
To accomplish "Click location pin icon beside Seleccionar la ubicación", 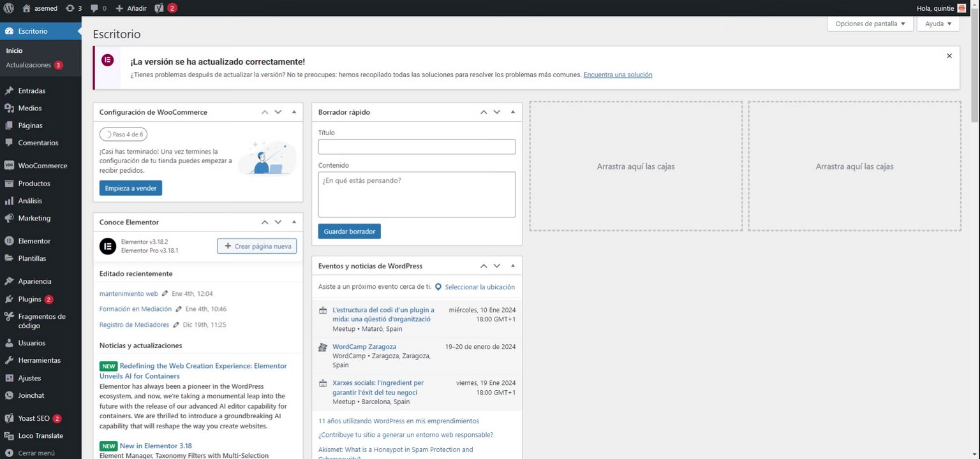I will (x=438, y=288).
